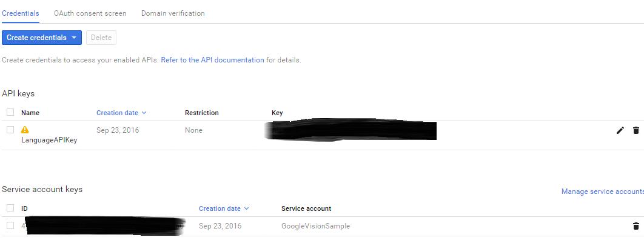This screenshot has height=243, width=644.
Task: Sort API keys by Creation date
Action: pyautogui.click(x=121, y=113)
